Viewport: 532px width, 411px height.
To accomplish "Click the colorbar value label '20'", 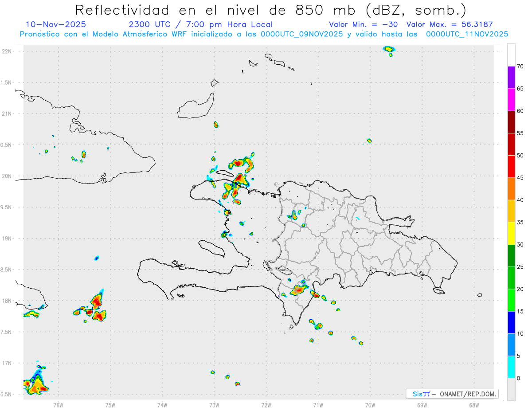I will tap(520, 289).
